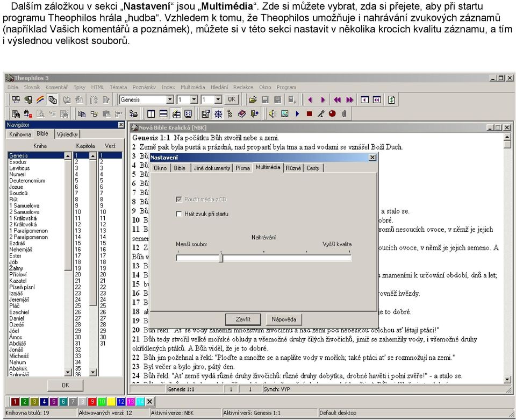516x420 pixels.
Task: Click the open folder toolbar icon
Action: tap(253, 99)
